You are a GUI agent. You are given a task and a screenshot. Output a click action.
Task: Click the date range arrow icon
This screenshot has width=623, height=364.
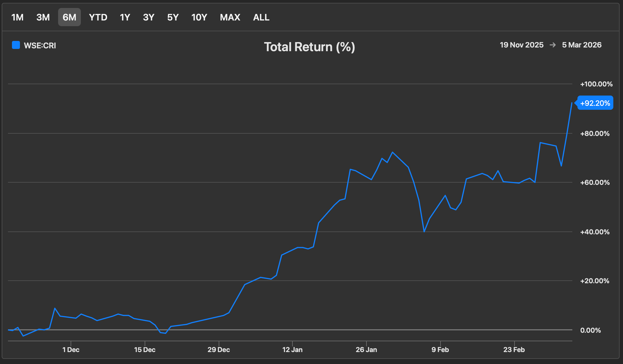pyautogui.click(x=553, y=45)
